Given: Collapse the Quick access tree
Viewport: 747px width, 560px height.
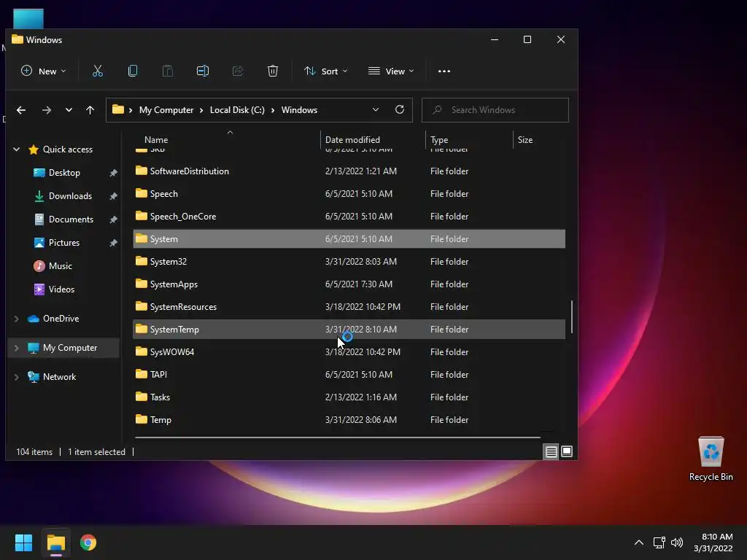Looking at the screenshot, I should coord(16,149).
